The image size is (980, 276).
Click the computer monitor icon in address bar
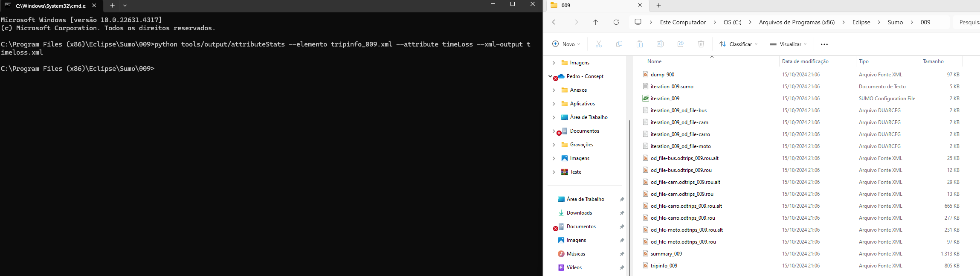tap(638, 22)
